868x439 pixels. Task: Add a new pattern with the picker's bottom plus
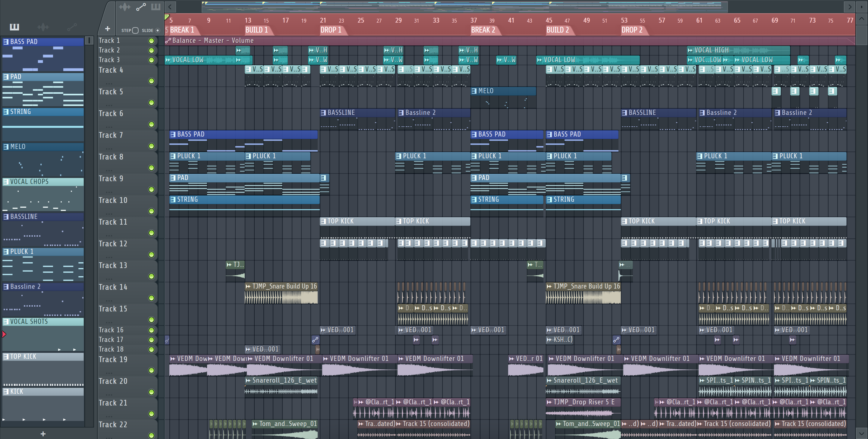[x=43, y=434]
